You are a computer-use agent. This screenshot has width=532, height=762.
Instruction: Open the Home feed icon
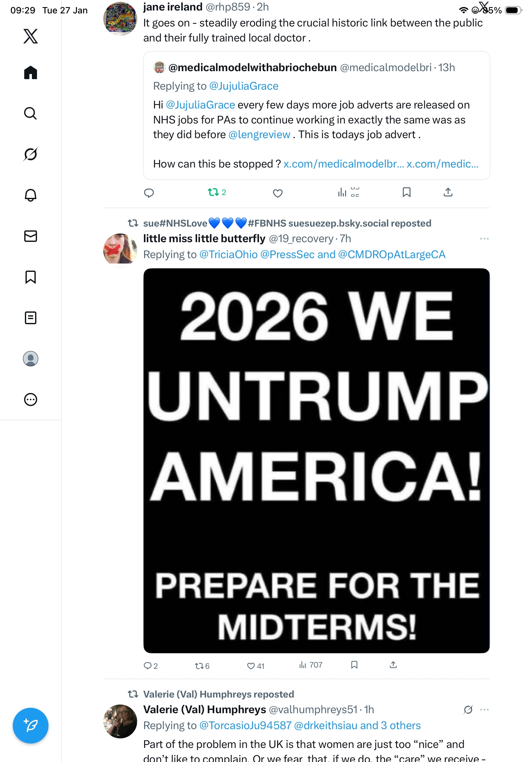[31, 72]
